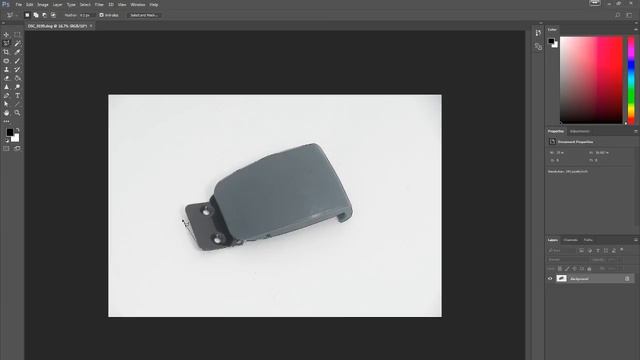Click the Select and Mask button
Viewport: 640px width, 360px height.
click(x=144, y=15)
